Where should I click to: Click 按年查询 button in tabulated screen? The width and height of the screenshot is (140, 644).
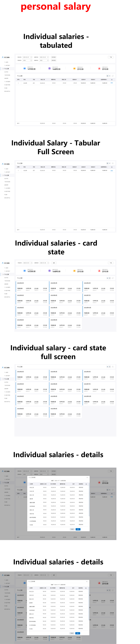(x=54, y=60)
